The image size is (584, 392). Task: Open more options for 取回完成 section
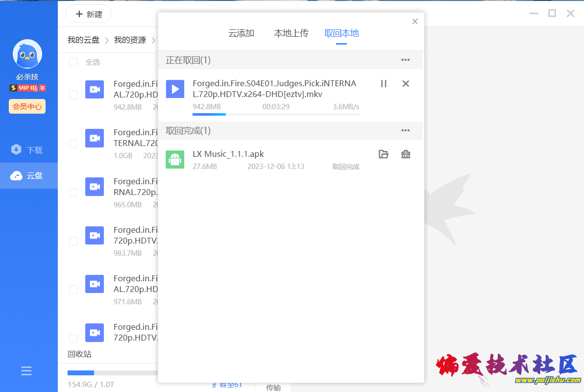[405, 130]
